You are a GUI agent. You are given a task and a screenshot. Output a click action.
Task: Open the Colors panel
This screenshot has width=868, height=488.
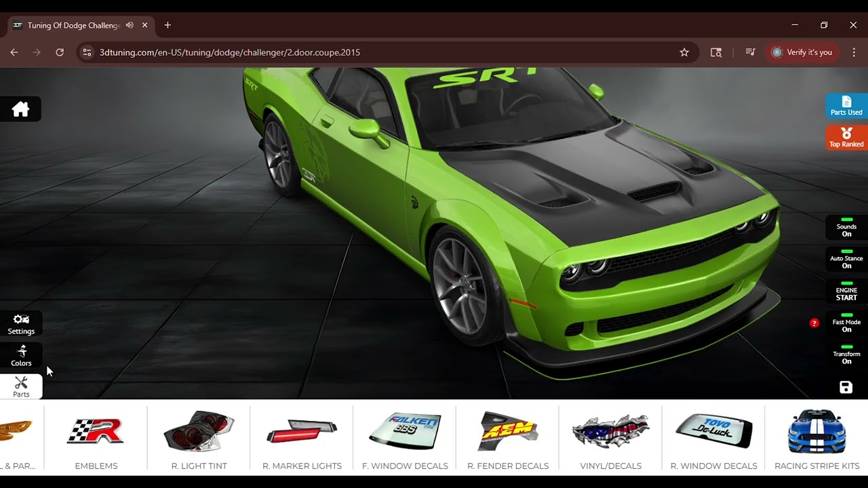coord(21,356)
